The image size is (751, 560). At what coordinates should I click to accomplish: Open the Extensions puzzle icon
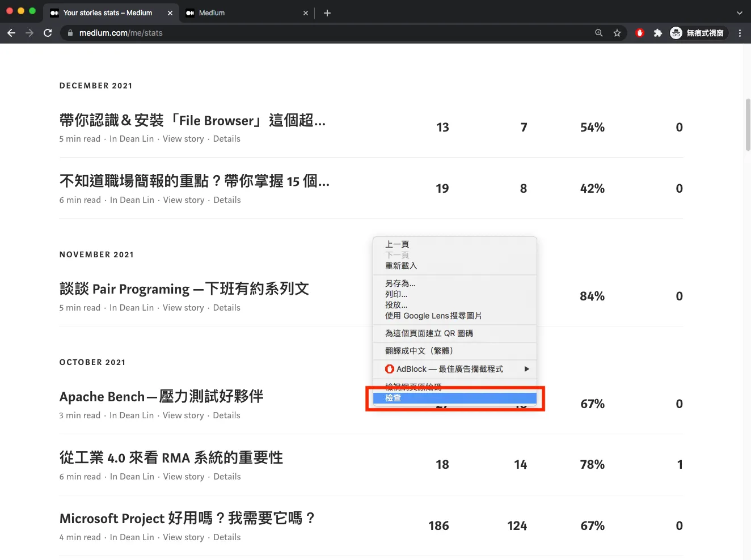pos(658,33)
